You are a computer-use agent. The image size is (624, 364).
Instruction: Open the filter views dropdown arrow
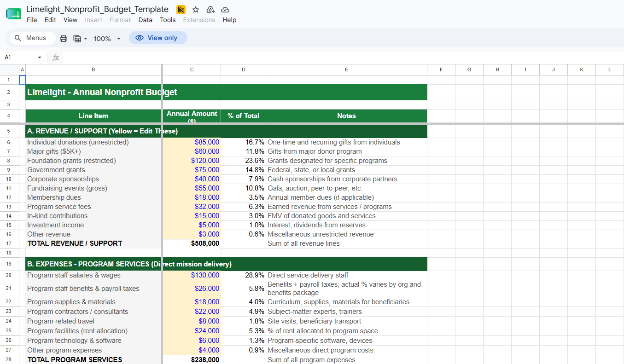(x=86, y=39)
